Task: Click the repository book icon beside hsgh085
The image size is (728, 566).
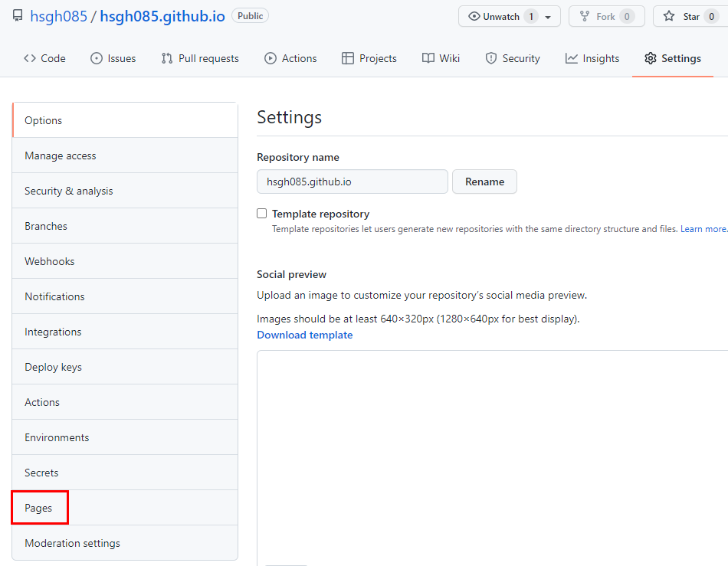Action: 18,16
